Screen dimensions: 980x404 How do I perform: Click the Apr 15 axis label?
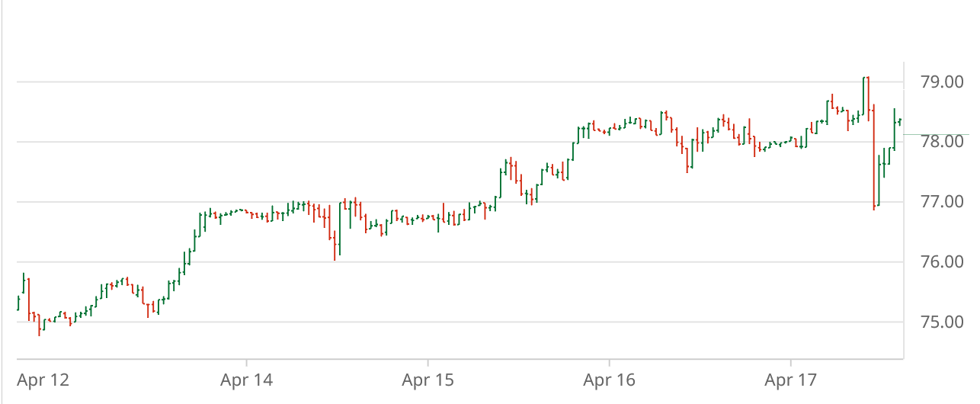[428, 379]
